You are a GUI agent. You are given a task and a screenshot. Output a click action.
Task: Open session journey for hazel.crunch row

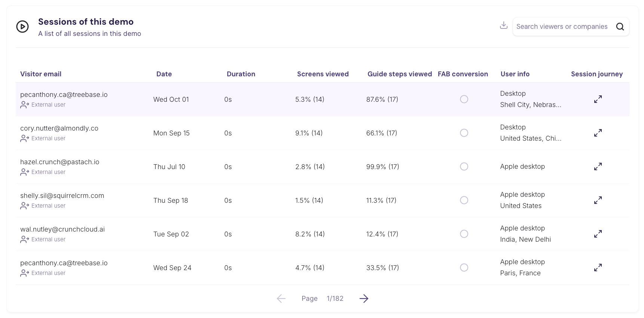[598, 166]
